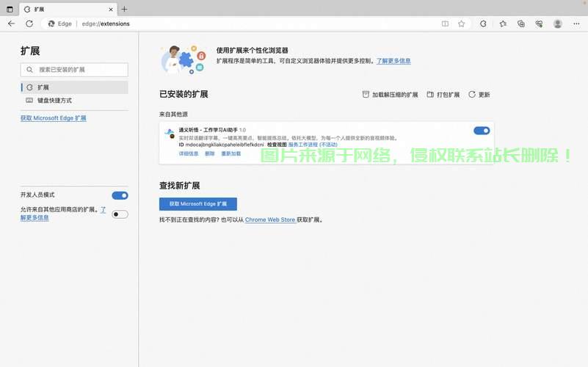Open the Collections icon
The height and width of the screenshot is (367, 588).
pyautogui.click(x=521, y=23)
